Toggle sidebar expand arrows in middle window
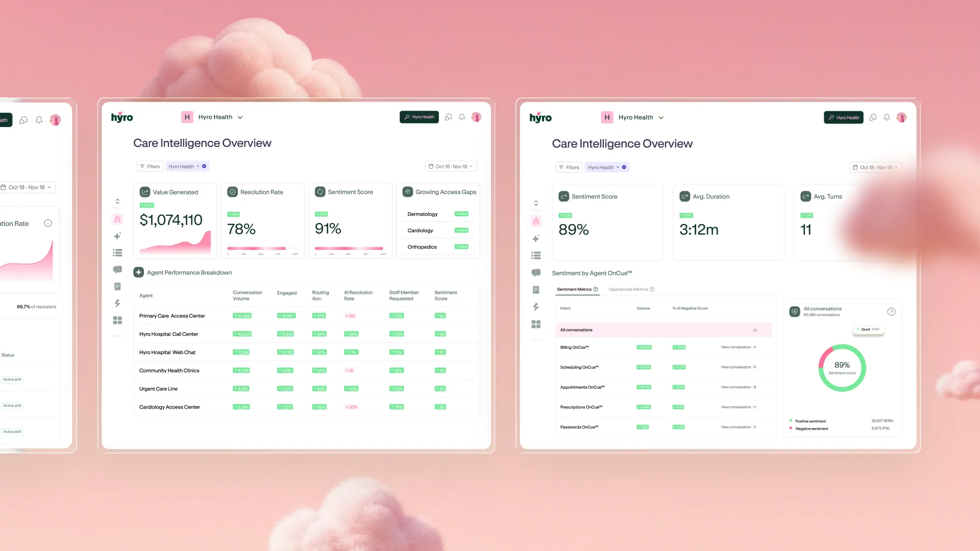The height and width of the screenshot is (551, 980). tap(117, 201)
